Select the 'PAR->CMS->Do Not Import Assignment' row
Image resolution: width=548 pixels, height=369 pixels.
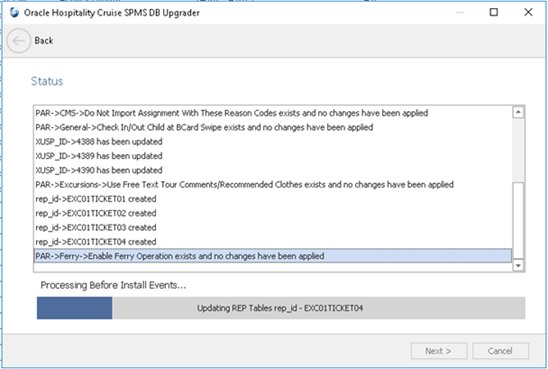coord(273,113)
